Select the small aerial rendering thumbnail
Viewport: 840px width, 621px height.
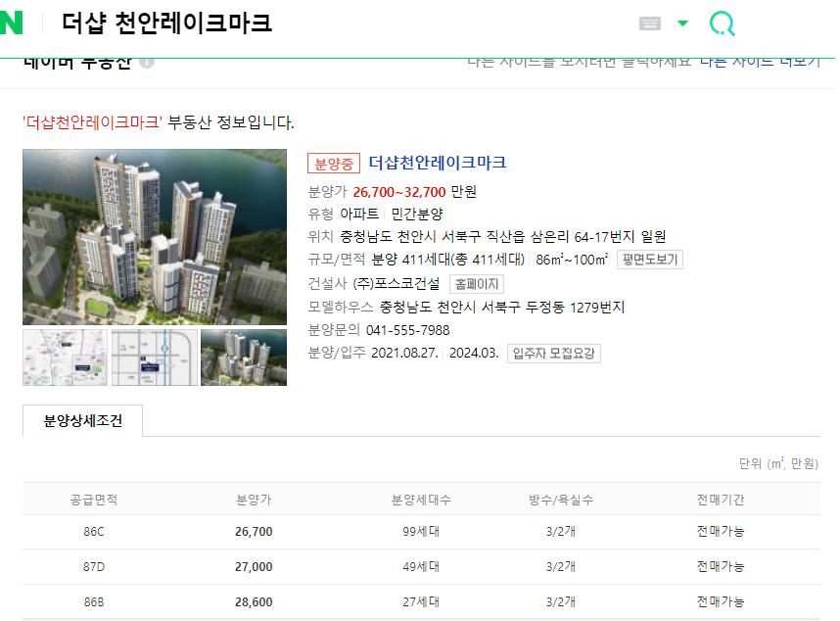pos(244,358)
